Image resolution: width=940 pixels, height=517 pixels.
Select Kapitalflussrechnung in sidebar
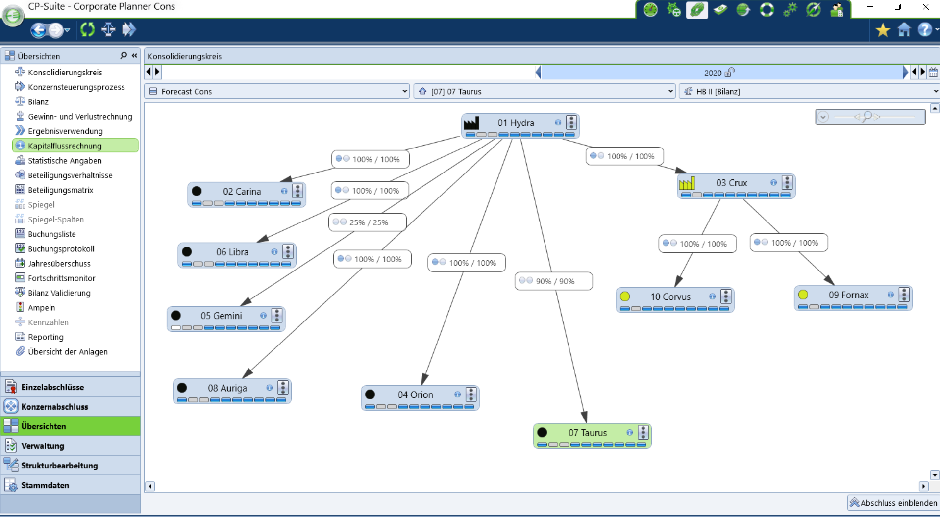tap(76, 146)
